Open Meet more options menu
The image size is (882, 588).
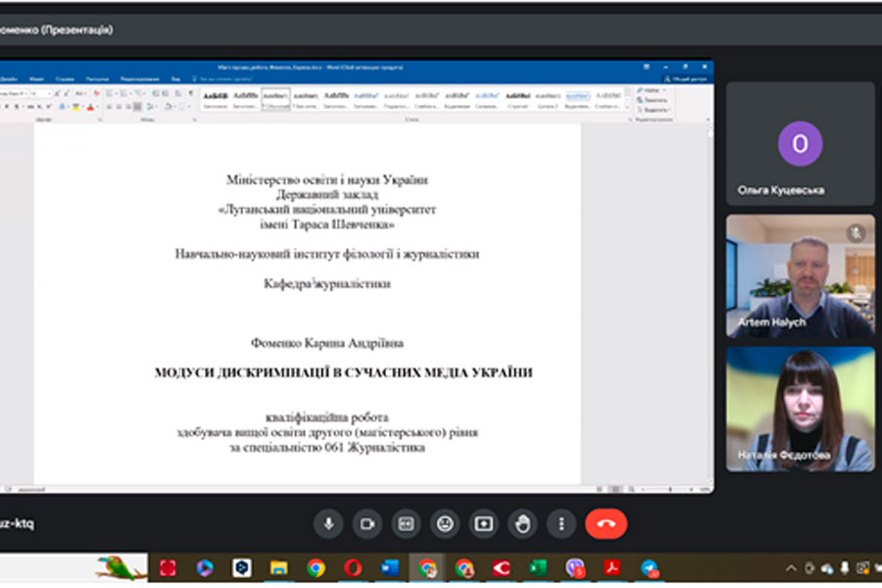(562, 524)
